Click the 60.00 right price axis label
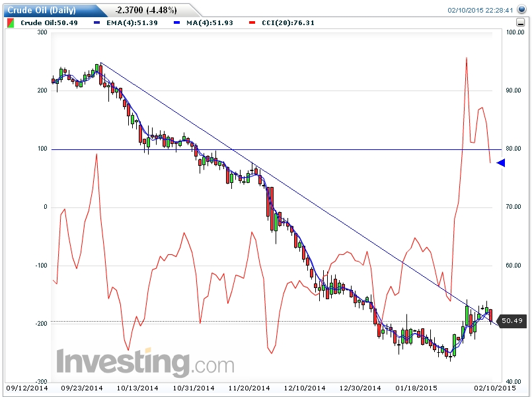Screen dimensions: 532x397 coord(513,266)
